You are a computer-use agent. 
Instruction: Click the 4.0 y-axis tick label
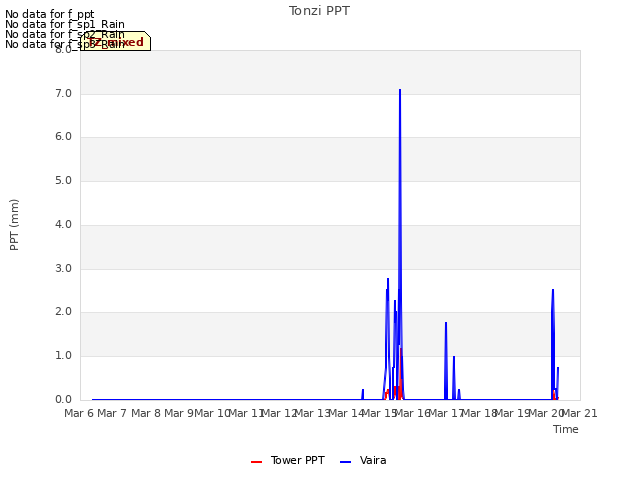tap(63, 224)
